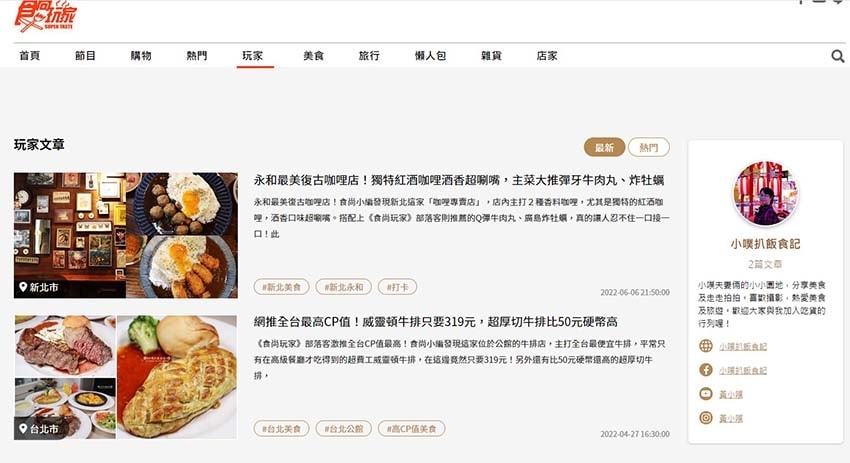The image size is (850, 463).
Task: Open the author's website globe icon
Action: click(706, 346)
